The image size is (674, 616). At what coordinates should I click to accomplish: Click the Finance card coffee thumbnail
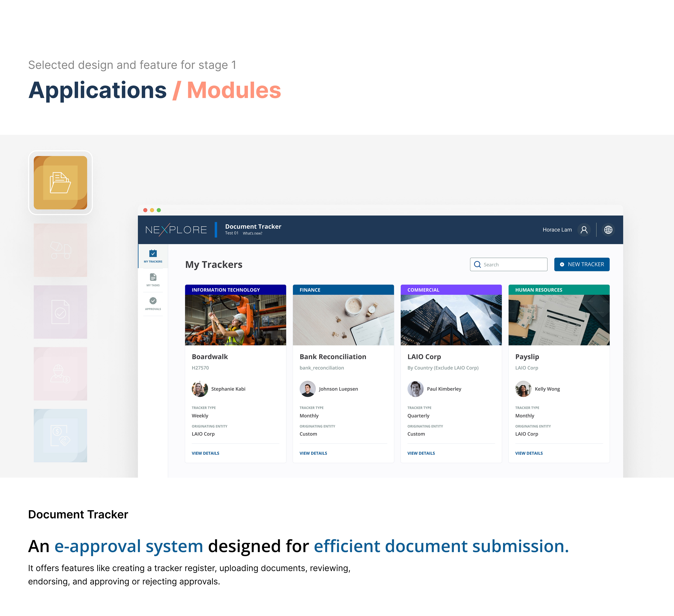click(343, 320)
